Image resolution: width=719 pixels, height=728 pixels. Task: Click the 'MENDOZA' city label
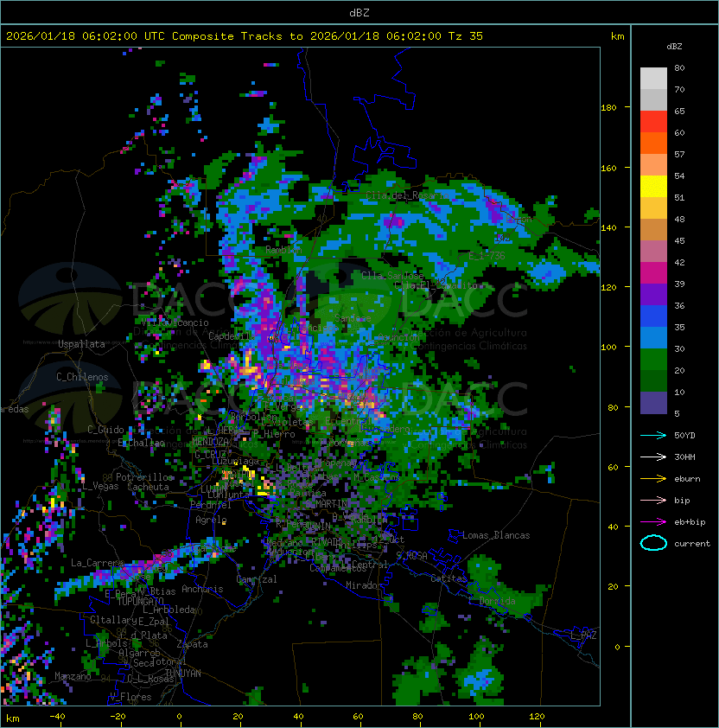[210, 441]
